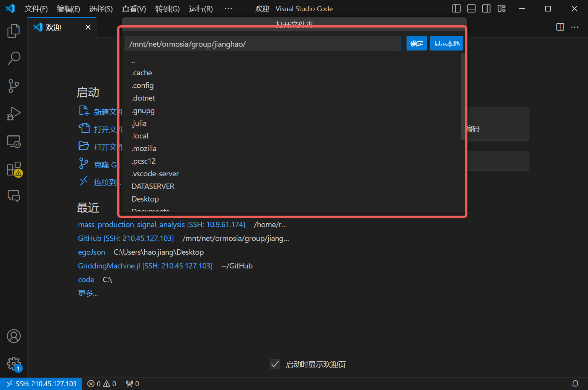
Task: Open Remote Explorer in activity bar
Action: tap(14, 141)
